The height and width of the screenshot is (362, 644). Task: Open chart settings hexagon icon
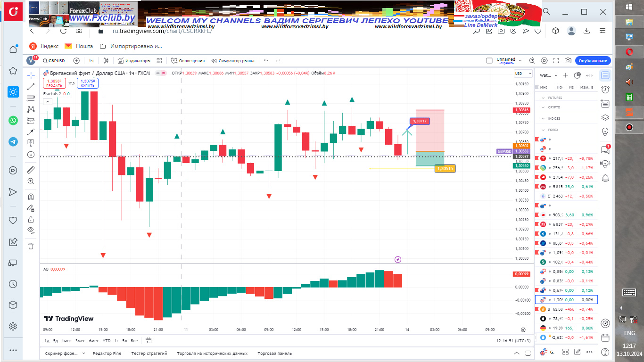(x=545, y=61)
